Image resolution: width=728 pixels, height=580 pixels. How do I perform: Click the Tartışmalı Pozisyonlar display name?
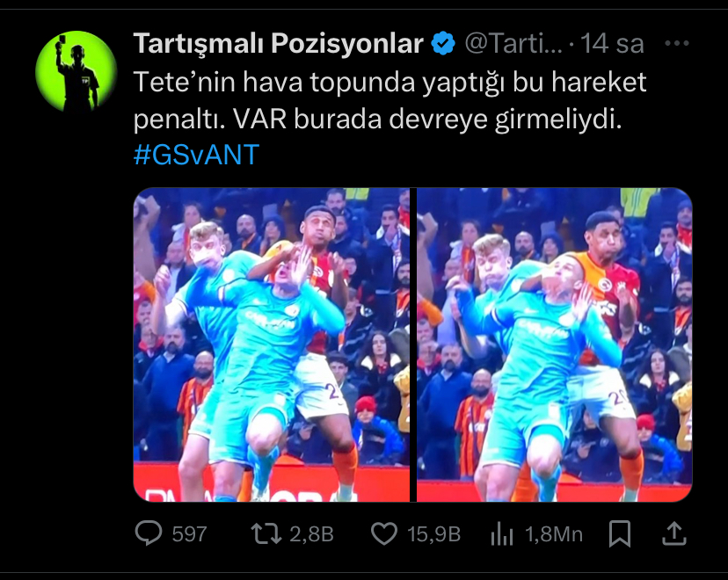click(278, 44)
